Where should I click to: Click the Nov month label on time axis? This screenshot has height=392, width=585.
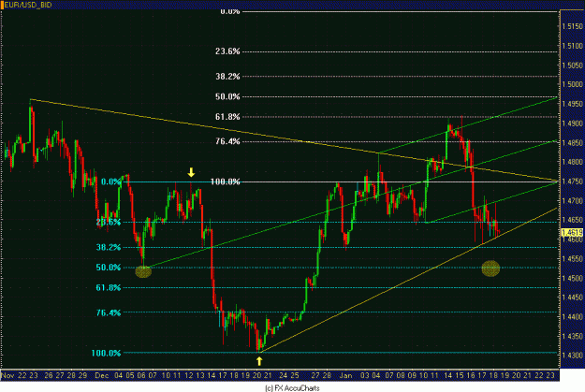[7, 375]
